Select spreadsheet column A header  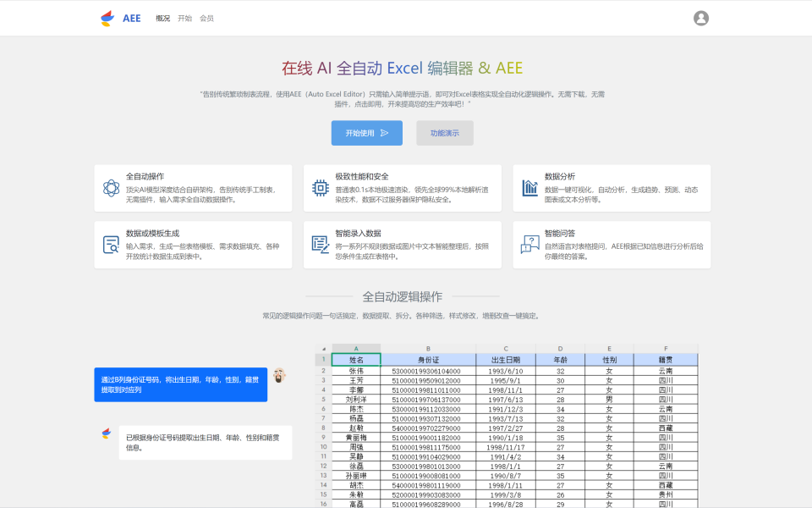coord(356,349)
